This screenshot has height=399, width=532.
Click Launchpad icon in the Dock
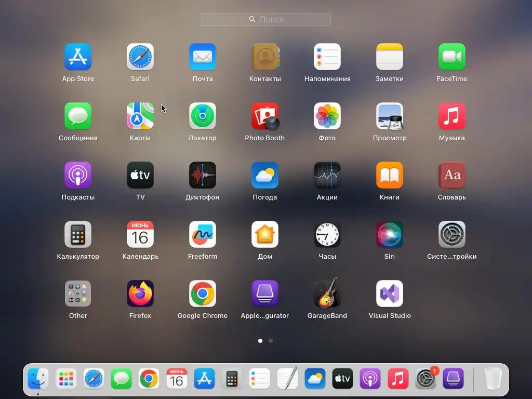click(66, 378)
